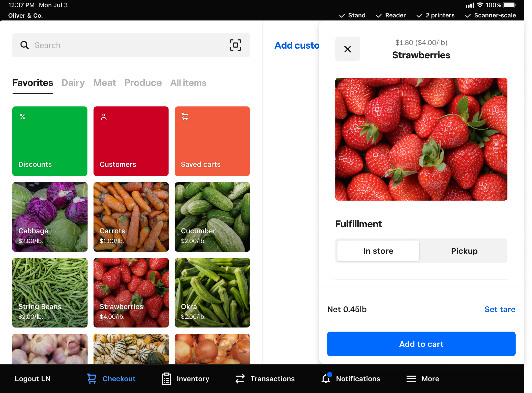Switch to Meat tab
This screenshot has height=393, width=532.
tap(105, 83)
